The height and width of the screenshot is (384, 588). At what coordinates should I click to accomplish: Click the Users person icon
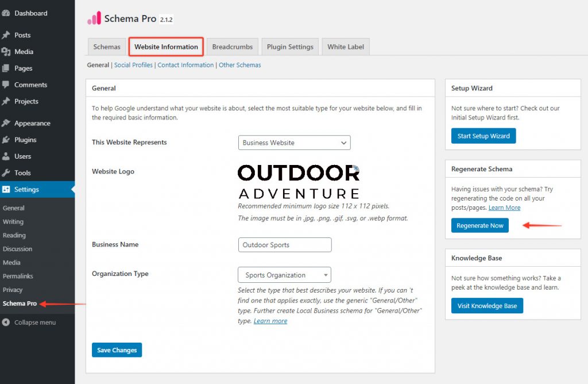click(6, 156)
